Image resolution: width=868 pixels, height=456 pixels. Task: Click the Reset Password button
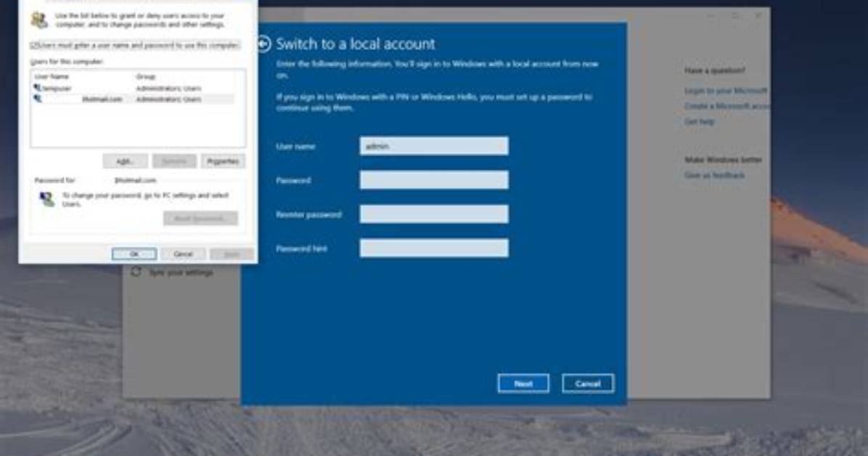coord(200,219)
